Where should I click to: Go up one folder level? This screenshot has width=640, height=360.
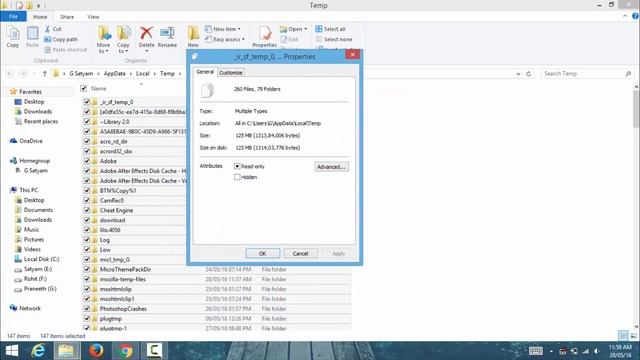click(x=44, y=73)
